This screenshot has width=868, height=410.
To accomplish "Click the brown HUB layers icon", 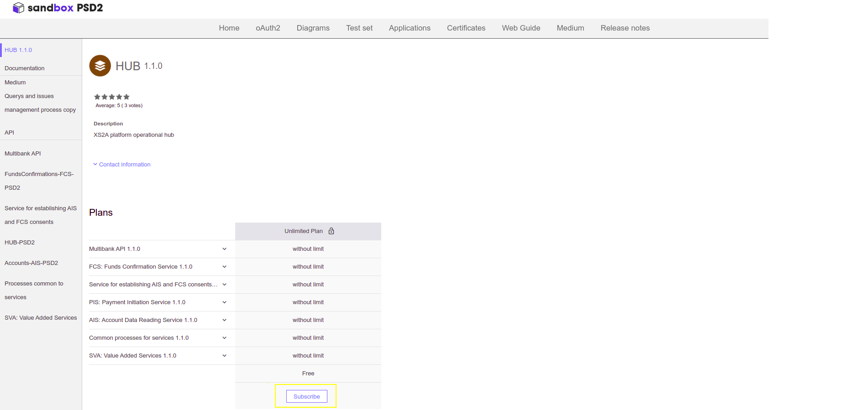I will point(100,66).
